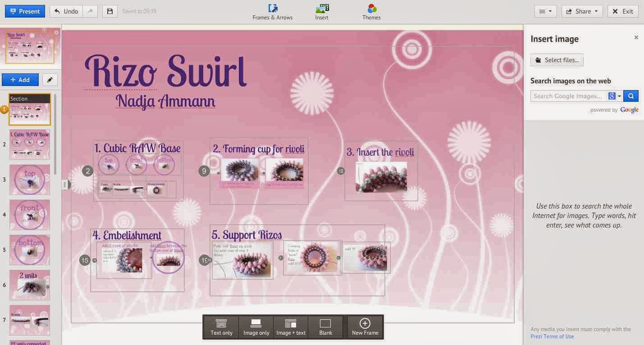Select the Rizo Swirl title text
The height and width of the screenshot is (345, 644).
click(165, 71)
